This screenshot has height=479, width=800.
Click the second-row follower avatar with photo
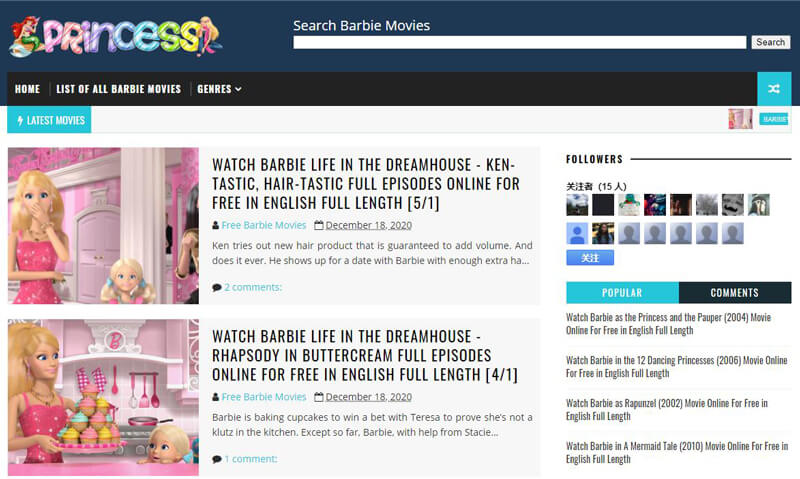(603, 234)
